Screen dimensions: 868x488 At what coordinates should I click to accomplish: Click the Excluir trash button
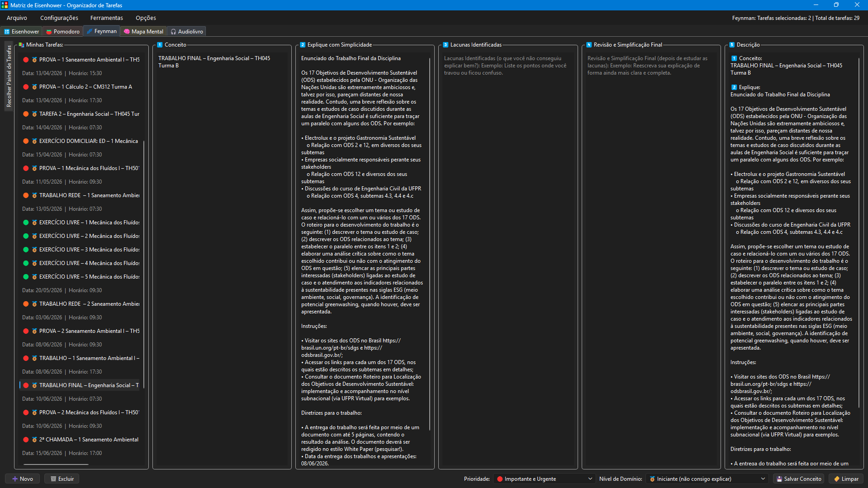coord(62,479)
